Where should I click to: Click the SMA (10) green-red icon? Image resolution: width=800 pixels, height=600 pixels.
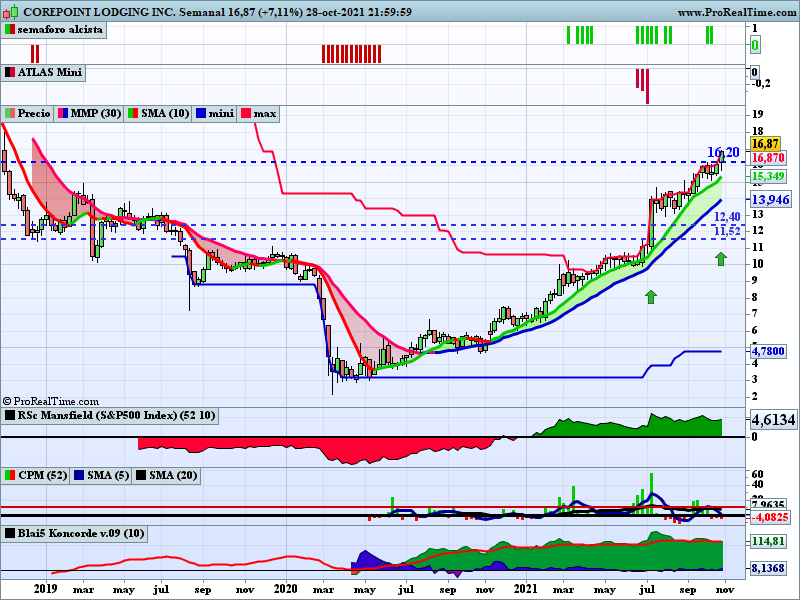pyautogui.click(x=133, y=113)
